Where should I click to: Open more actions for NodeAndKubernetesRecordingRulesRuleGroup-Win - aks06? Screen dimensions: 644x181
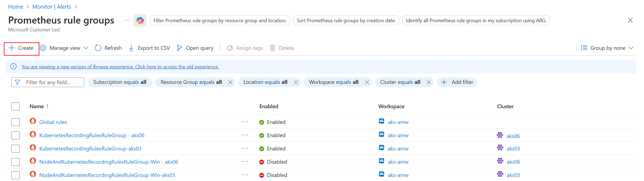pos(245,162)
